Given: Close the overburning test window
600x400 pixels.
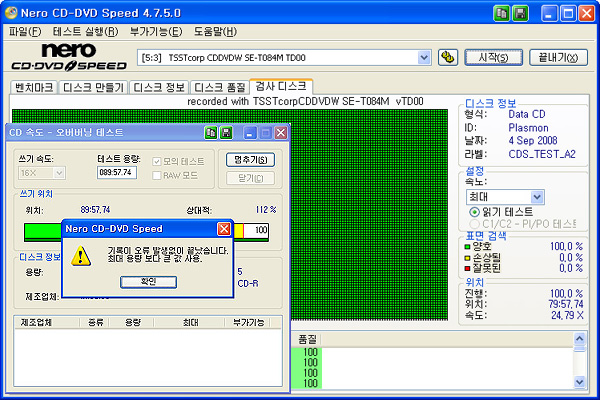Looking at the screenshot, I should click(281, 133).
